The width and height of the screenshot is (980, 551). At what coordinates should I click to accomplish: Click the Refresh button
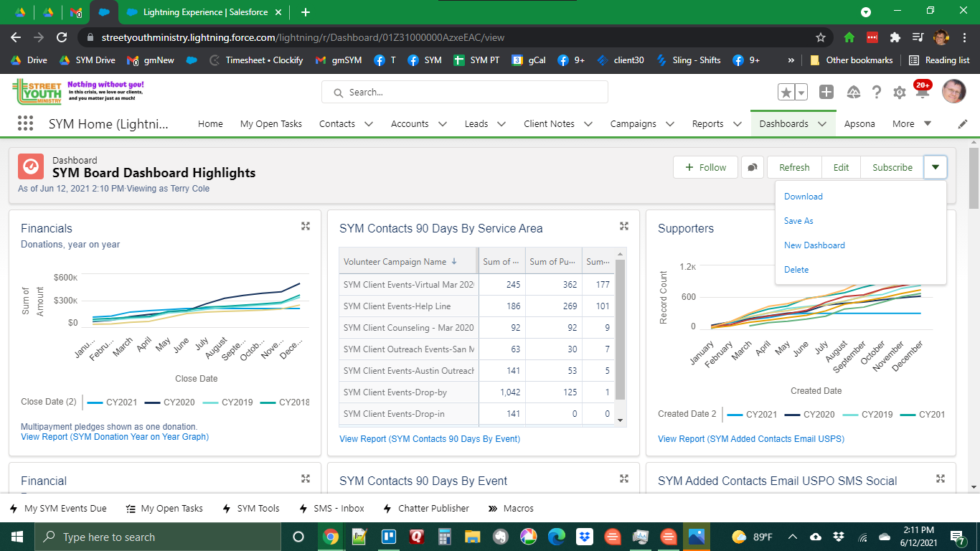click(x=794, y=167)
